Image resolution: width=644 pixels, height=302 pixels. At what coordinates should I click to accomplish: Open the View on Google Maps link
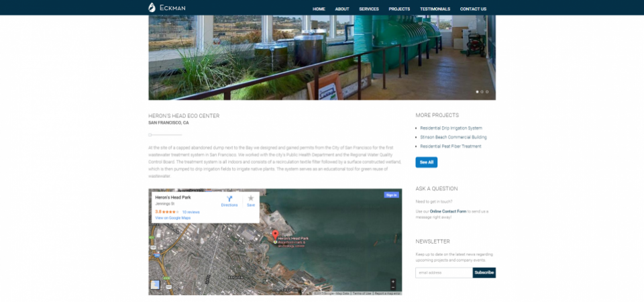click(x=173, y=217)
